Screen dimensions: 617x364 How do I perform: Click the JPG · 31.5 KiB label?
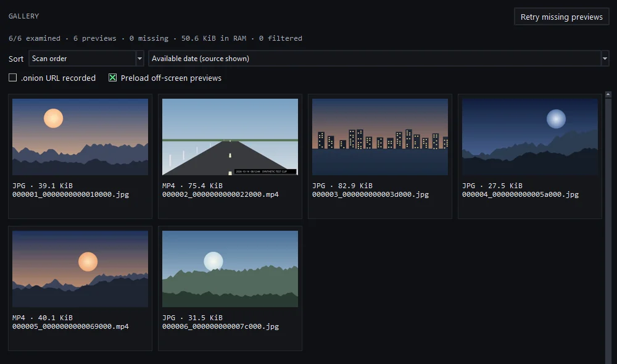coord(193,318)
